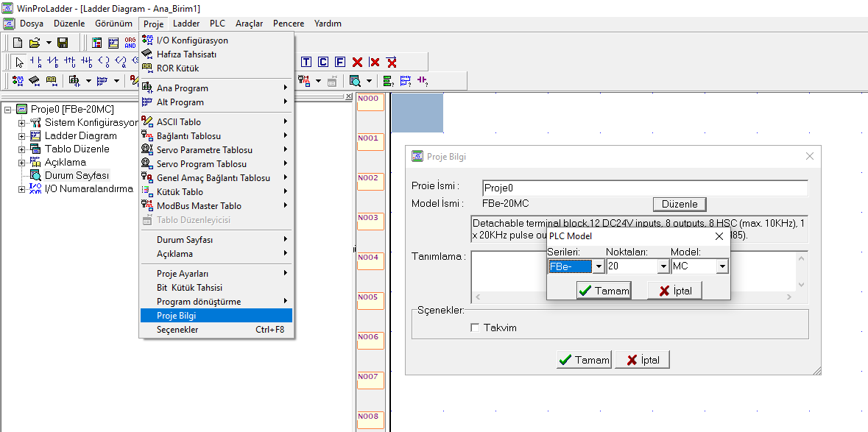Screen dimensions: 868x432
Task: Confirm PLC Model dialog with Tamam
Action: (x=604, y=291)
